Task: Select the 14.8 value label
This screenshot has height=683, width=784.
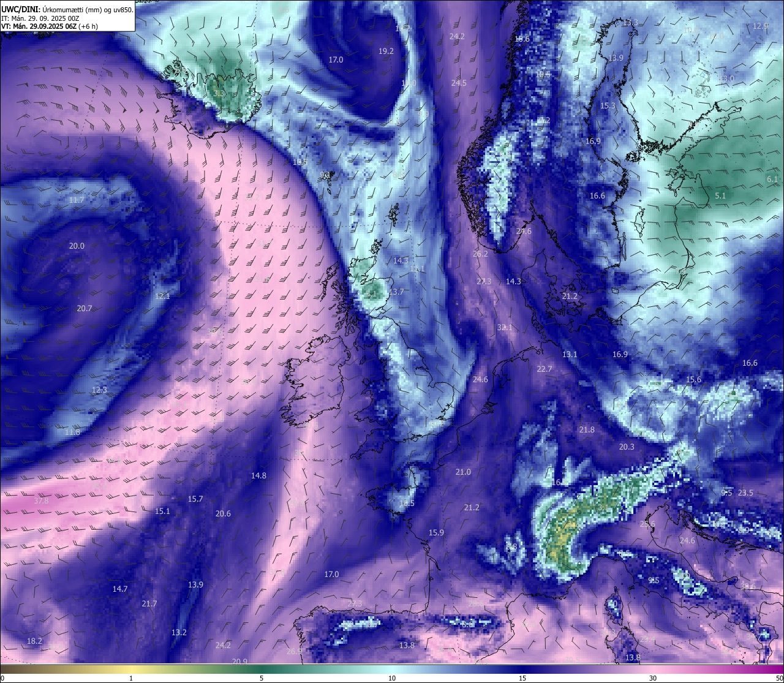Action: tap(258, 476)
